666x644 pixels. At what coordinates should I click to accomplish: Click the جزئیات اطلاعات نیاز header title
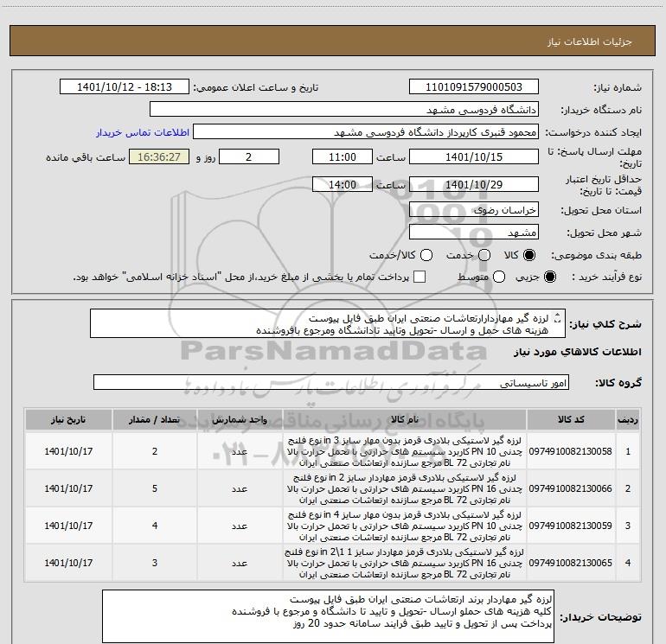click(589, 41)
